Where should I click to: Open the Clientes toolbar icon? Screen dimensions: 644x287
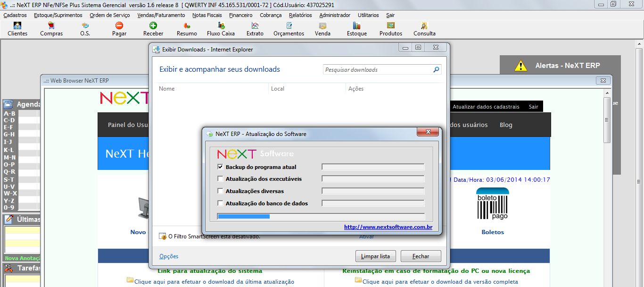[x=17, y=28]
